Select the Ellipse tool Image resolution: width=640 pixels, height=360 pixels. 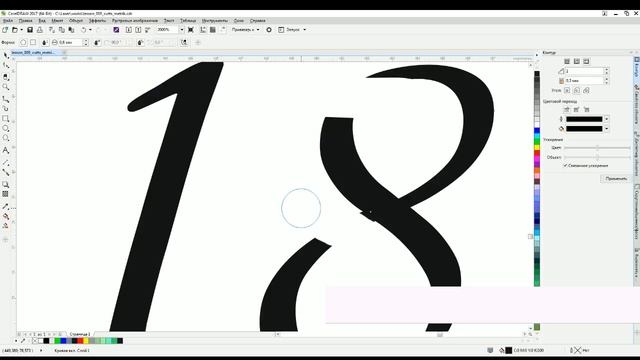[x=6, y=129]
